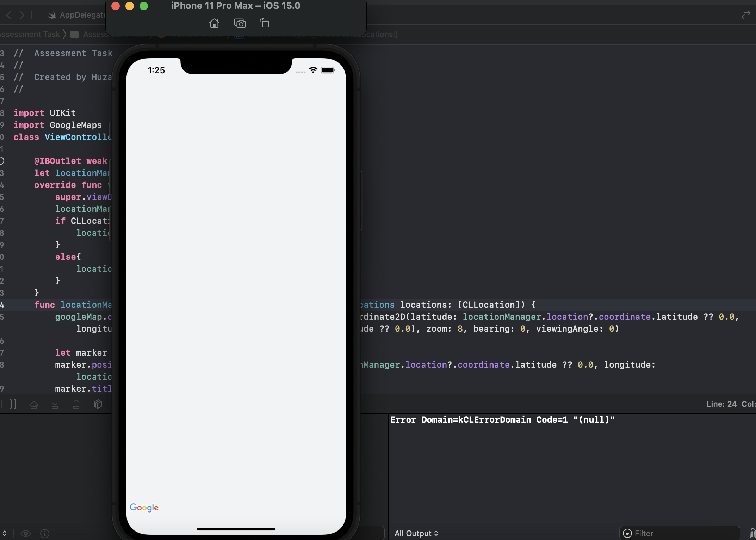
Task: Click the "Error Domain=kCLErrorDomain Code=1" console message
Action: click(x=502, y=419)
